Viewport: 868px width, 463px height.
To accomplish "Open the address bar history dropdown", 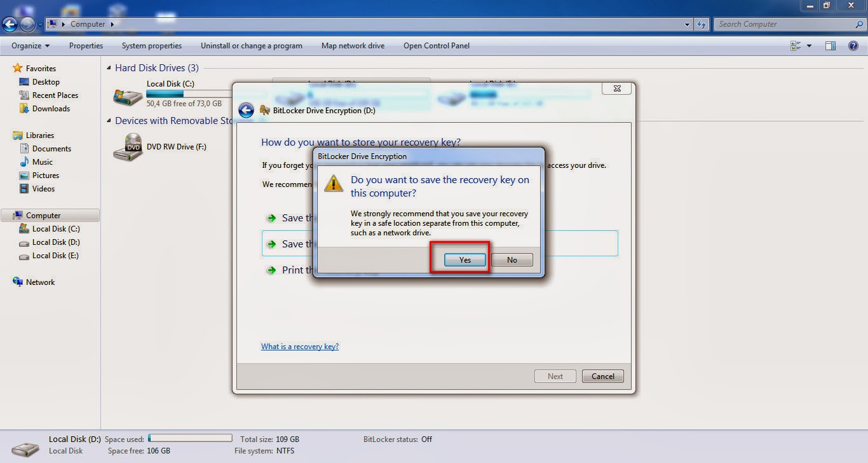I will coord(688,24).
